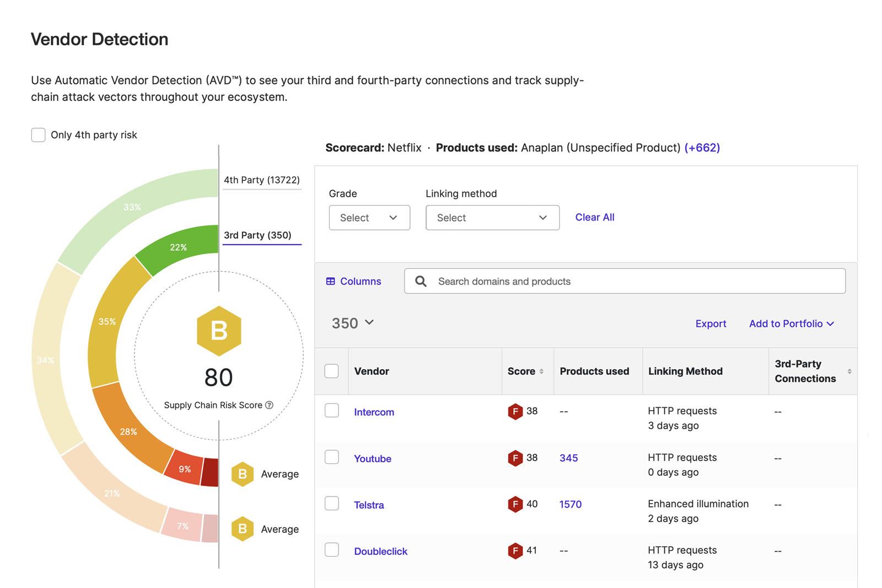Image resolution: width=882 pixels, height=588 pixels.
Task: Open Telstra's 1570 products used link
Action: [x=570, y=504]
